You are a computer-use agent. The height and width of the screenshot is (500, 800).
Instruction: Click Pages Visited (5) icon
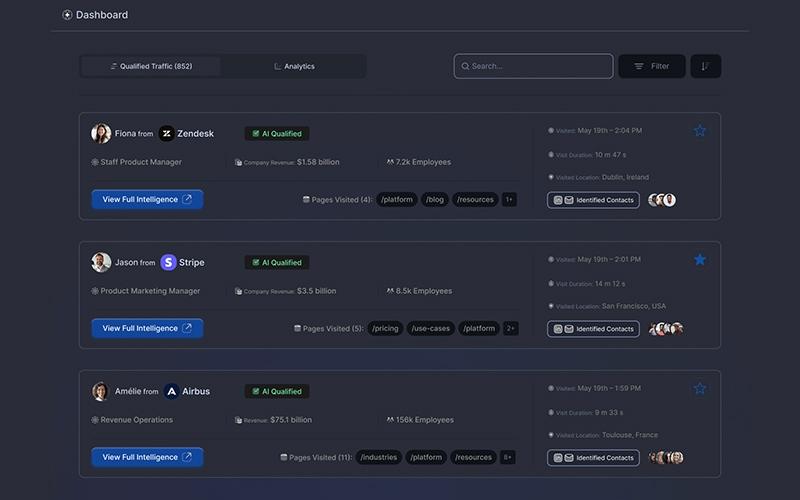tap(297, 329)
